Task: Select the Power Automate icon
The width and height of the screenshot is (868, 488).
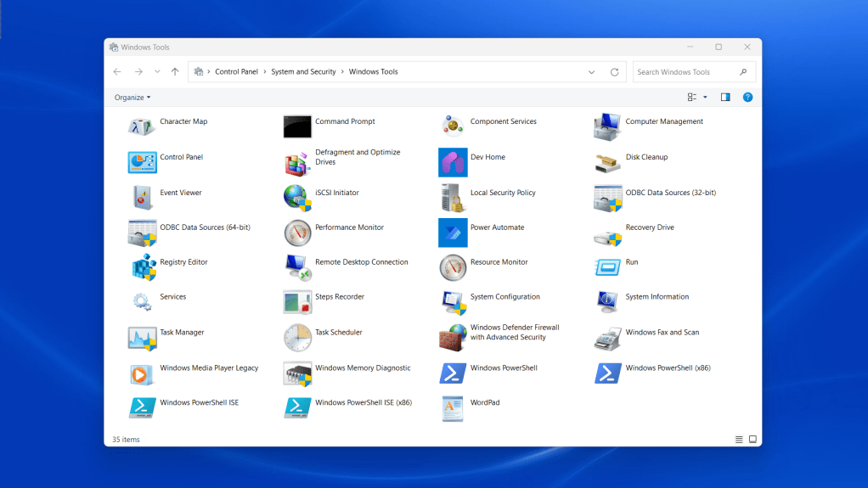Action: [x=453, y=233]
